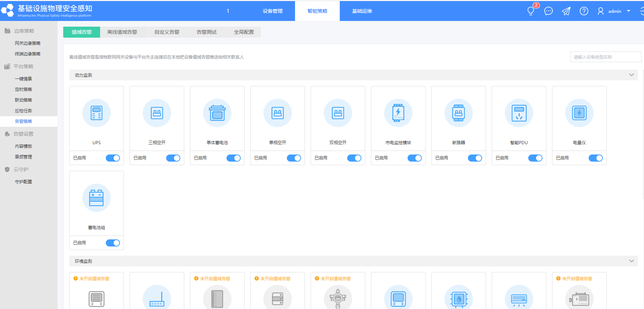The height and width of the screenshot is (309, 644).
Task: Toggle the 电量仪 enable switch
Action: coord(596,158)
